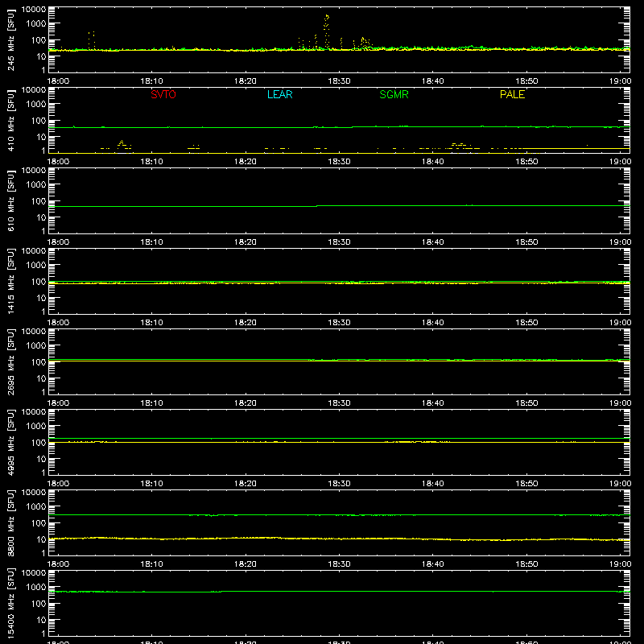Click the 18:00 time label under the 610 MHz plot

pyautogui.click(x=58, y=242)
